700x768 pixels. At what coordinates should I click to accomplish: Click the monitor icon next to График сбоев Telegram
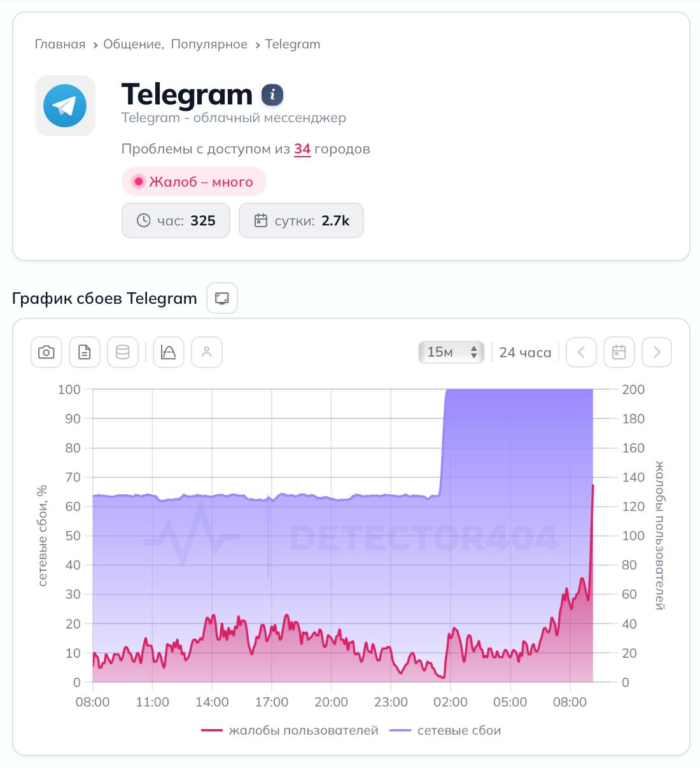coord(221,297)
